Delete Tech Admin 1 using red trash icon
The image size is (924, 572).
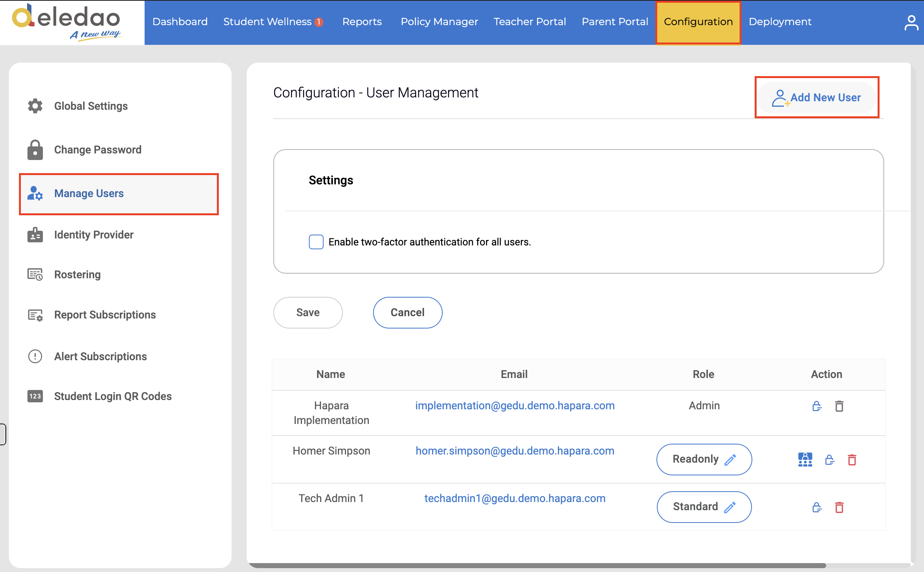pyautogui.click(x=839, y=507)
